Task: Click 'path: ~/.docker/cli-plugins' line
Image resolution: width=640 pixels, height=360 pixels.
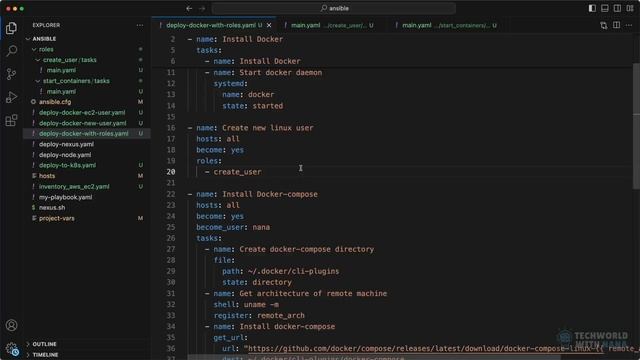Action: (281, 271)
